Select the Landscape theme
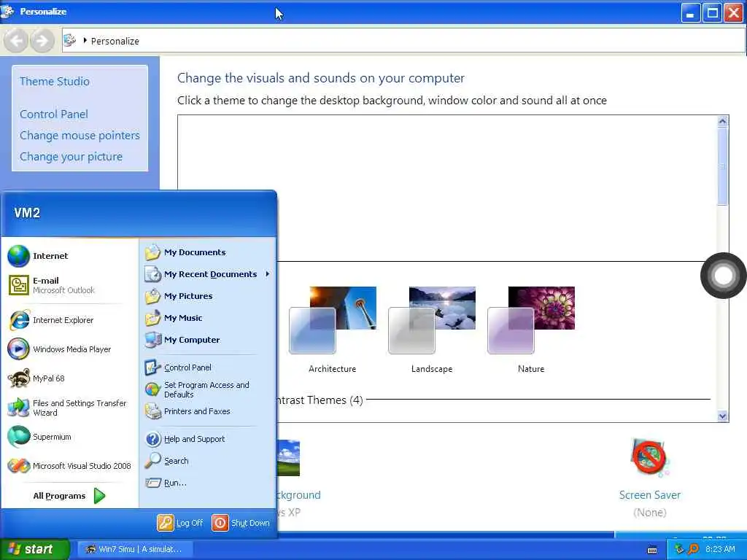747x560 pixels. click(x=432, y=329)
